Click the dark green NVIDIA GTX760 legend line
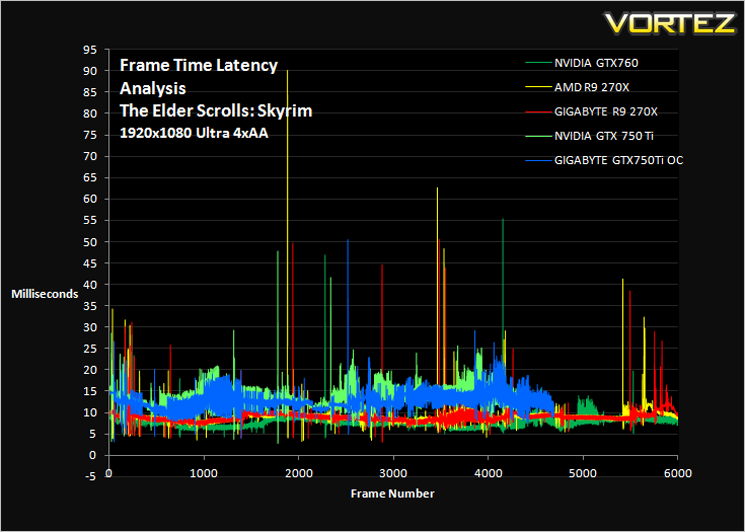 (538, 63)
